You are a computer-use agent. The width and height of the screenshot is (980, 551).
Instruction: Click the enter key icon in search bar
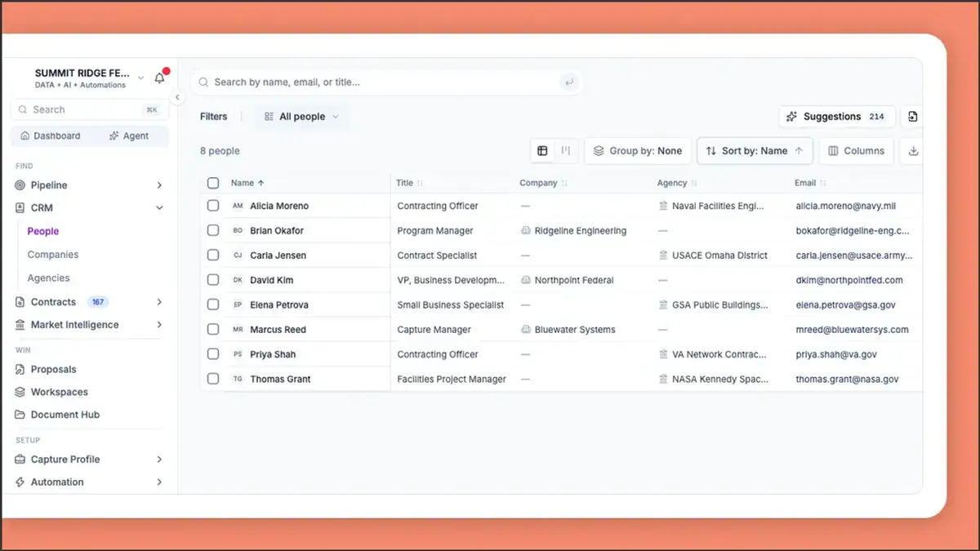click(569, 82)
